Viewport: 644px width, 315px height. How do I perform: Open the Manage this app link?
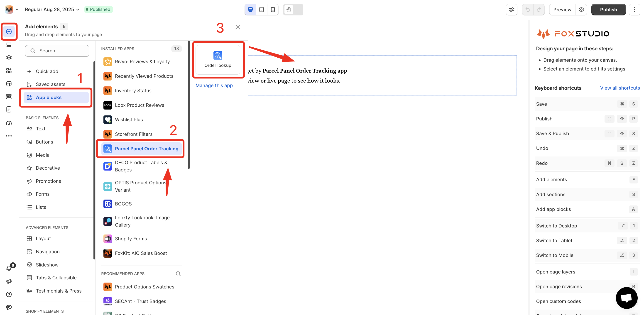click(x=214, y=85)
